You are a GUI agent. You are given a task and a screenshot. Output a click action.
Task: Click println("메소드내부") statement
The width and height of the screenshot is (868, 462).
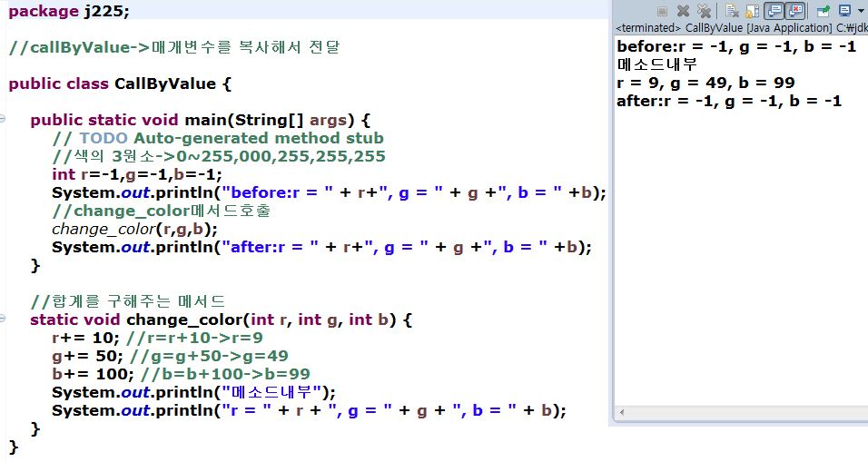[193, 392]
